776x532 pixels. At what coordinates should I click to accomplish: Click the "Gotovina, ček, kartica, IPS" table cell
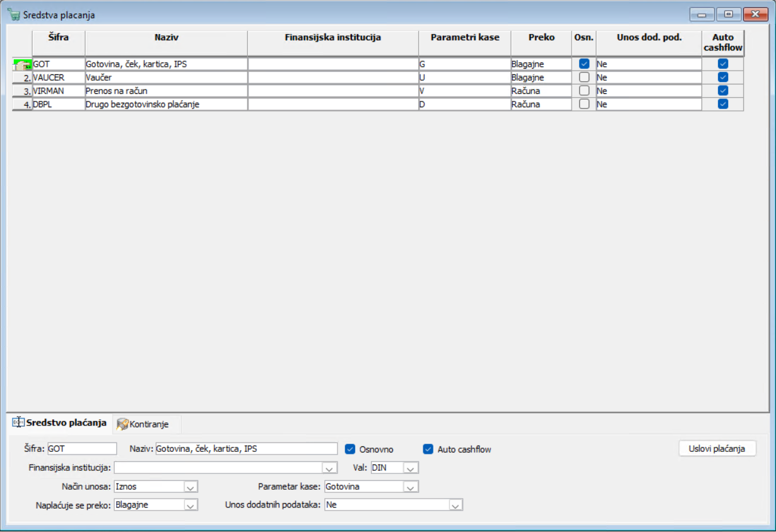[167, 64]
